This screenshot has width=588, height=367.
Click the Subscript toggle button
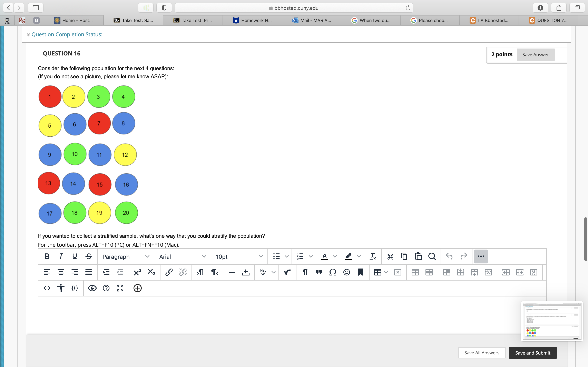coord(151,272)
